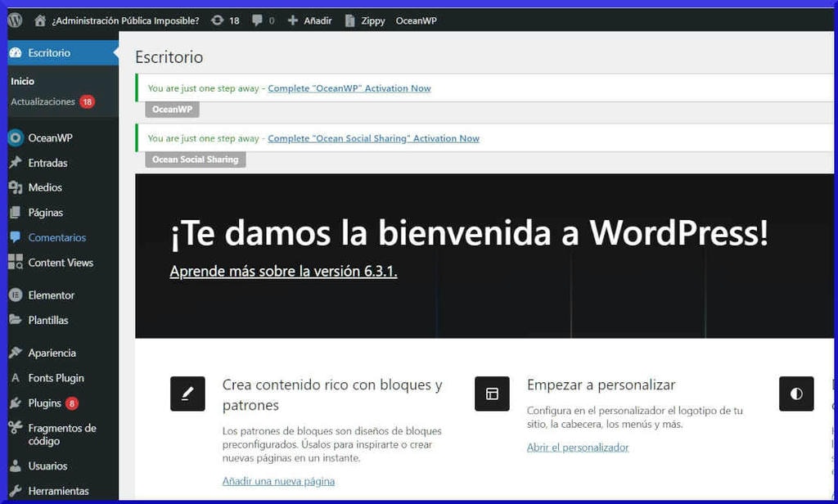Click the Fragmentos de código scissors icon
This screenshot has height=504, width=838.
tap(16, 428)
